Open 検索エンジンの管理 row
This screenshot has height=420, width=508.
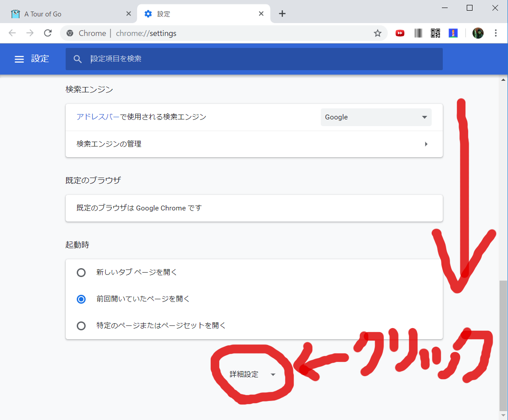pyautogui.click(x=254, y=144)
